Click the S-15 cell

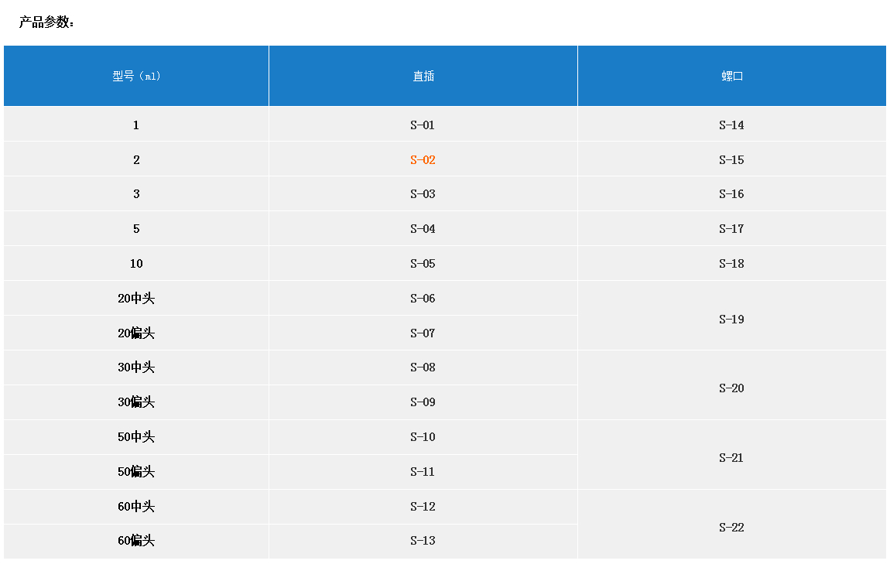tap(731, 160)
